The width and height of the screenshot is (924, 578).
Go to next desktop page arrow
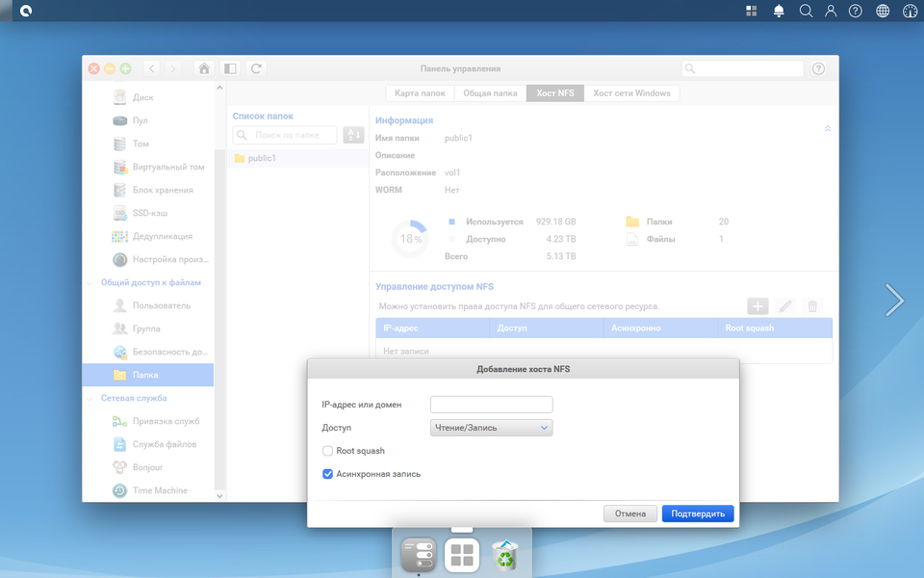click(x=894, y=301)
